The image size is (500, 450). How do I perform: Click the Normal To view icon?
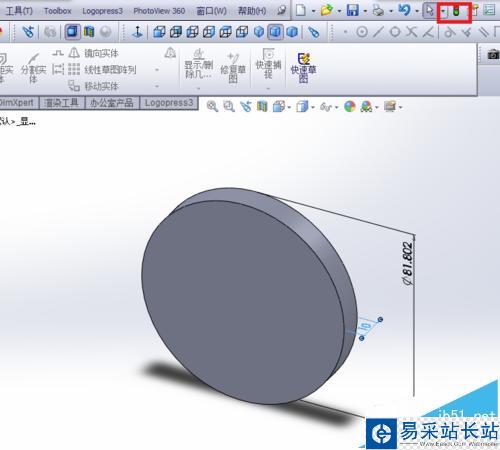137,32
